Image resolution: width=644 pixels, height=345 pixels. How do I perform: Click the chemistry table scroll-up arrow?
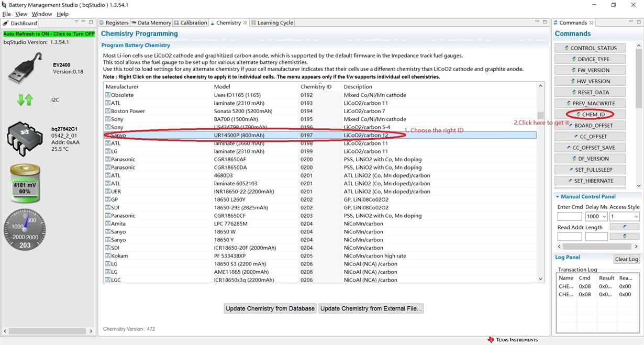(541, 86)
